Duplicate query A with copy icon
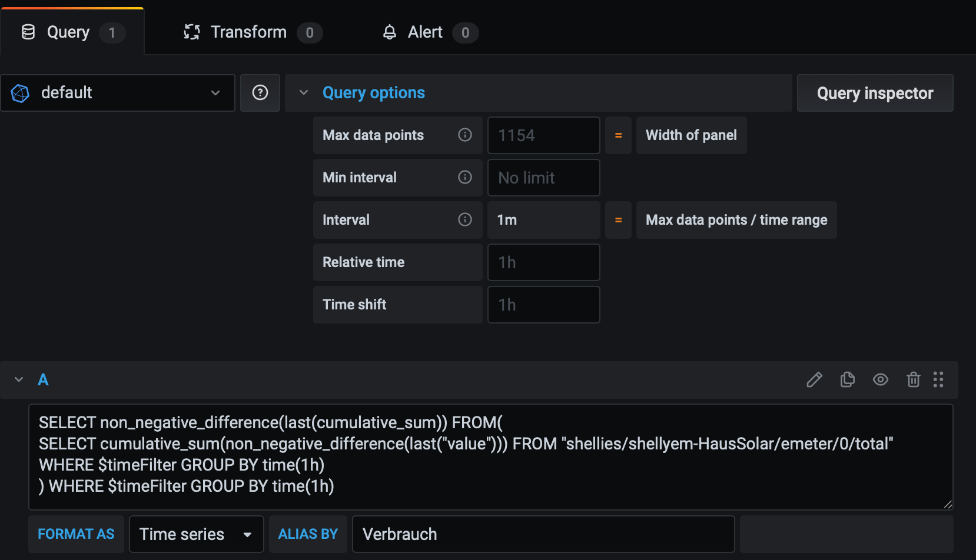Screen dimensions: 976x560 click(x=847, y=380)
